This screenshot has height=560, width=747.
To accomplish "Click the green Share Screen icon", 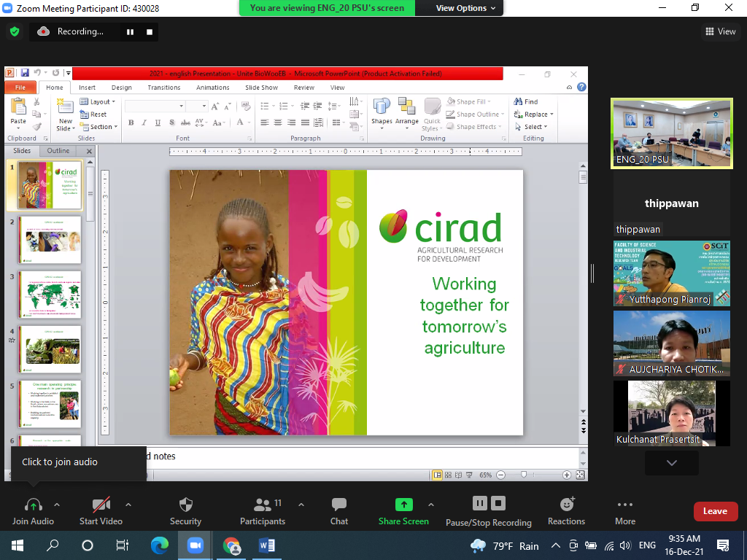I will tap(403, 505).
